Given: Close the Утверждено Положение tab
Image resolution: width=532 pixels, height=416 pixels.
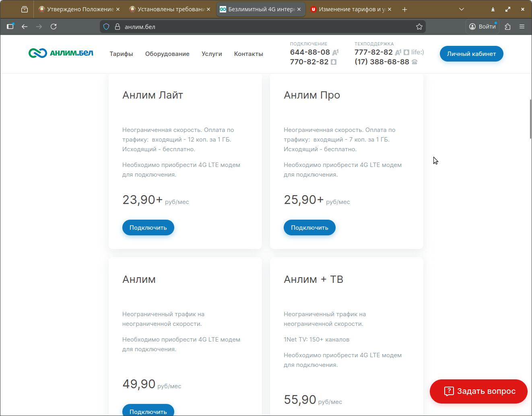Looking at the screenshot, I should [118, 9].
